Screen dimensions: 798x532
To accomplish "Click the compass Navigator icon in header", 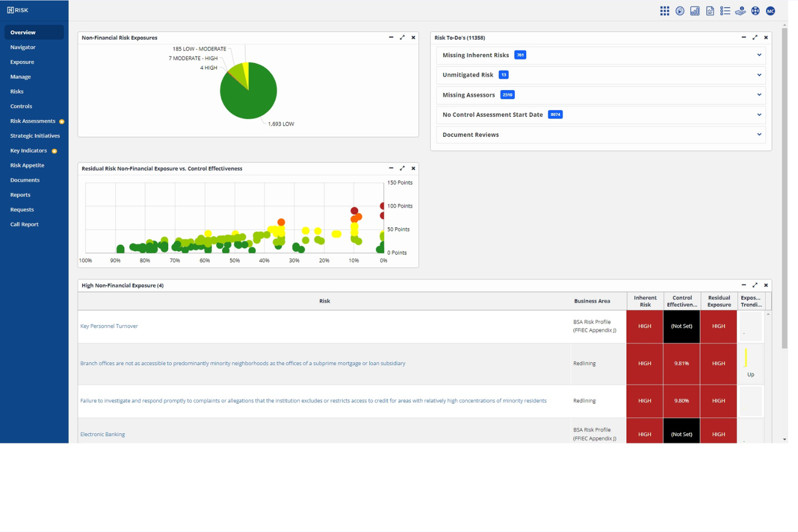I will click(x=679, y=10).
